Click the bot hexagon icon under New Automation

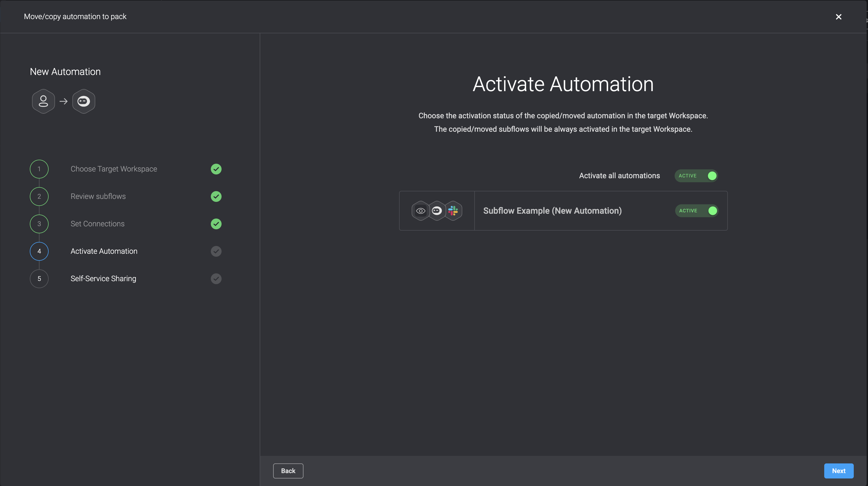tap(84, 101)
